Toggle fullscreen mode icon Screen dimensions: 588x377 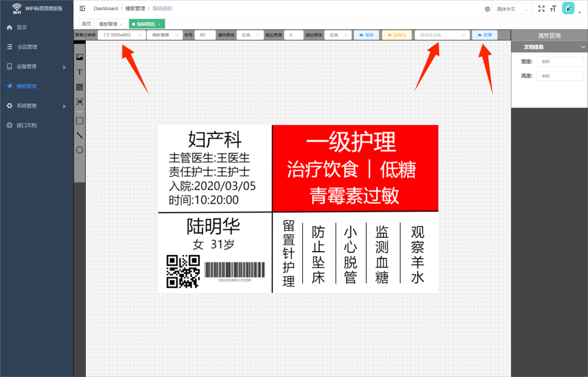pyautogui.click(x=541, y=8)
